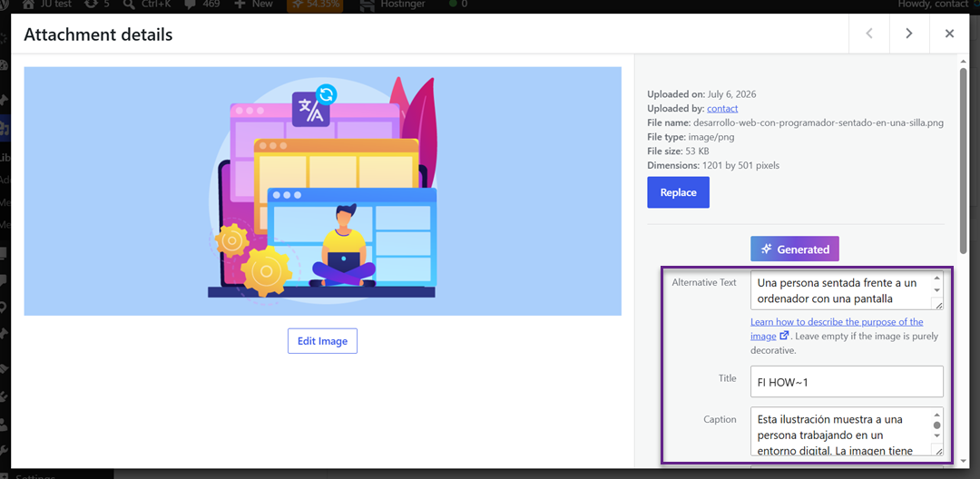Click into the Alternative Text field
Image resolution: width=980 pixels, height=479 pixels.
(840, 290)
